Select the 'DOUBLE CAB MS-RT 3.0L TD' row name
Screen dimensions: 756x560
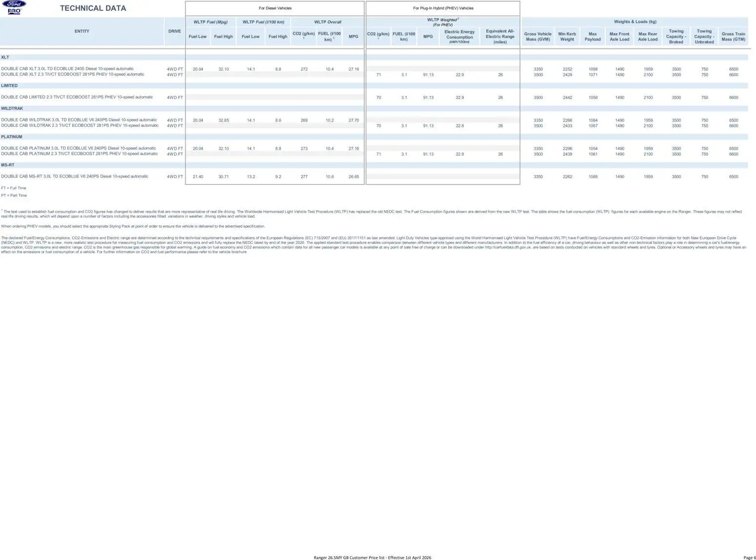pos(75,177)
